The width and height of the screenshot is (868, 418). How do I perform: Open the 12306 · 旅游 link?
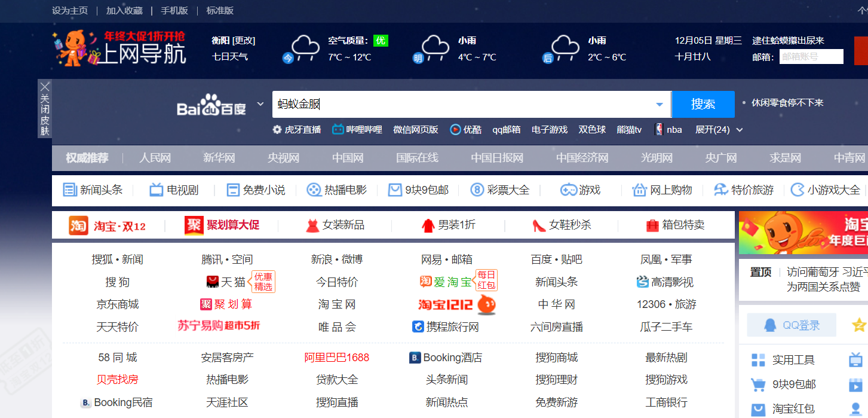[x=667, y=304]
